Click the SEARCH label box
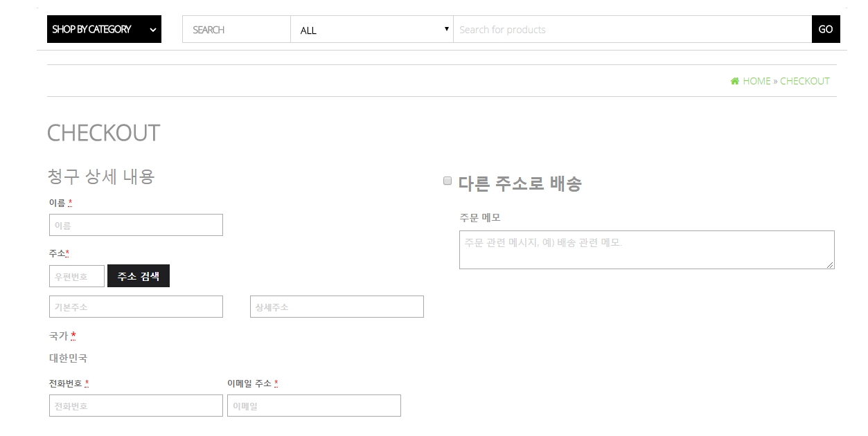Screen dimensions: 868x436 click(x=236, y=30)
